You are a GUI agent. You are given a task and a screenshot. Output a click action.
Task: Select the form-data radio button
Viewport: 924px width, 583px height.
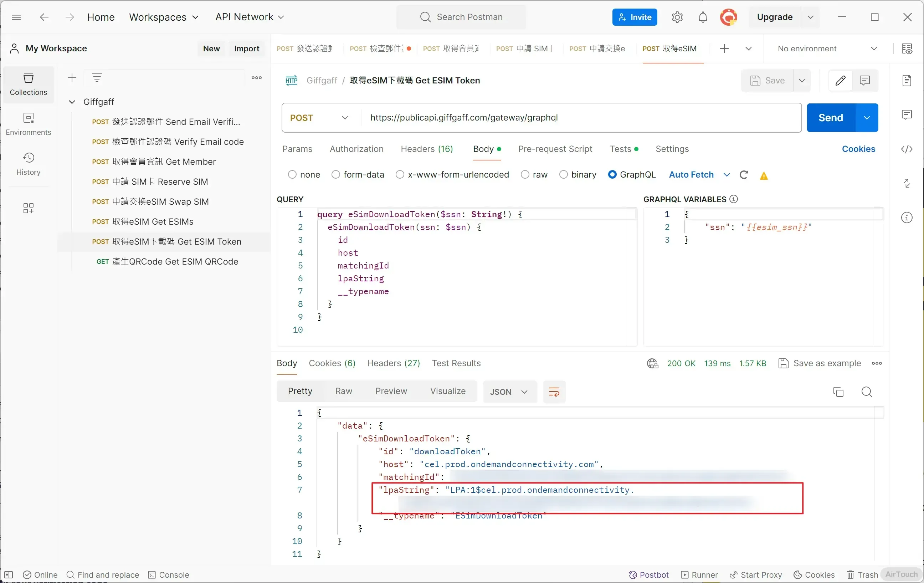point(336,175)
